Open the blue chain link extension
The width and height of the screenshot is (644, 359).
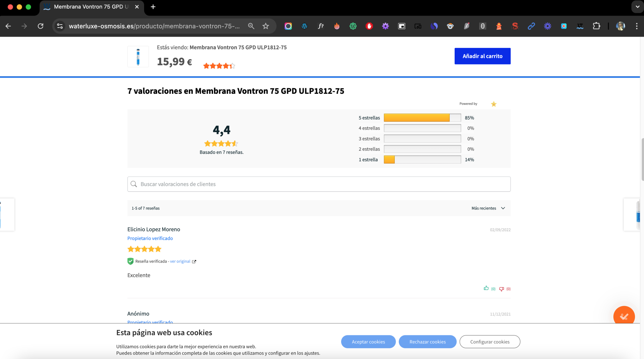click(531, 26)
